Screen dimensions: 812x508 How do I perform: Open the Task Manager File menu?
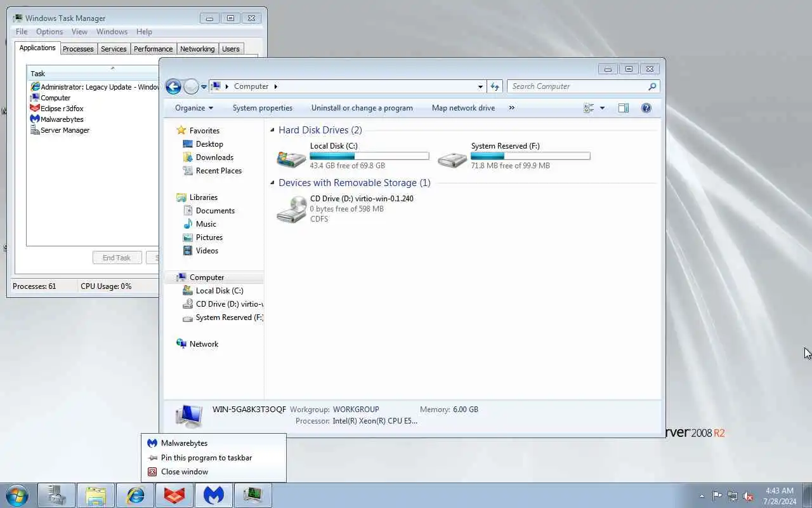click(22, 32)
